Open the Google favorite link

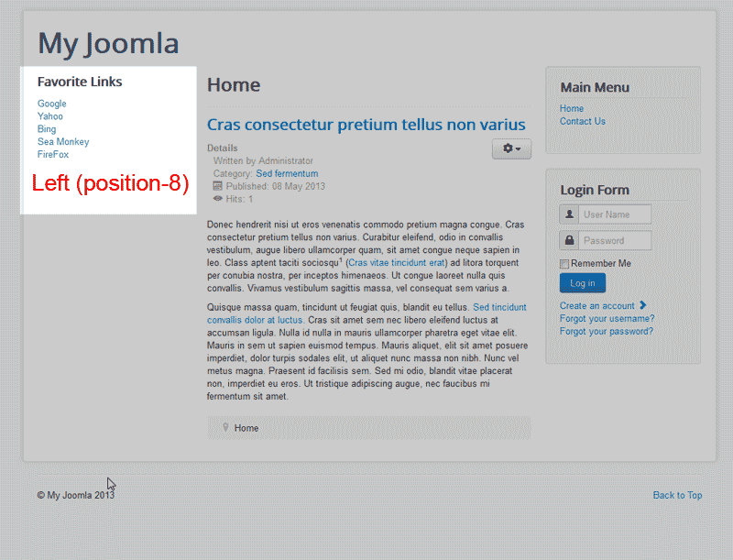(x=52, y=104)
